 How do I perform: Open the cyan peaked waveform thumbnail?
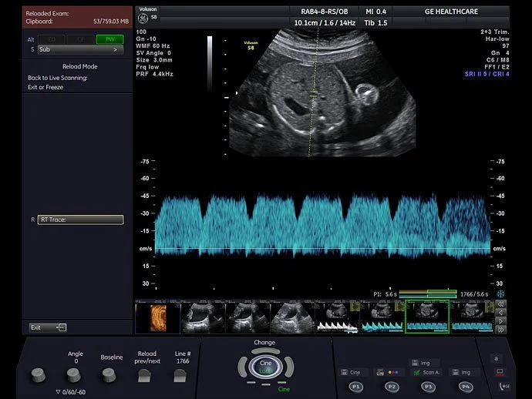point(382,317)
